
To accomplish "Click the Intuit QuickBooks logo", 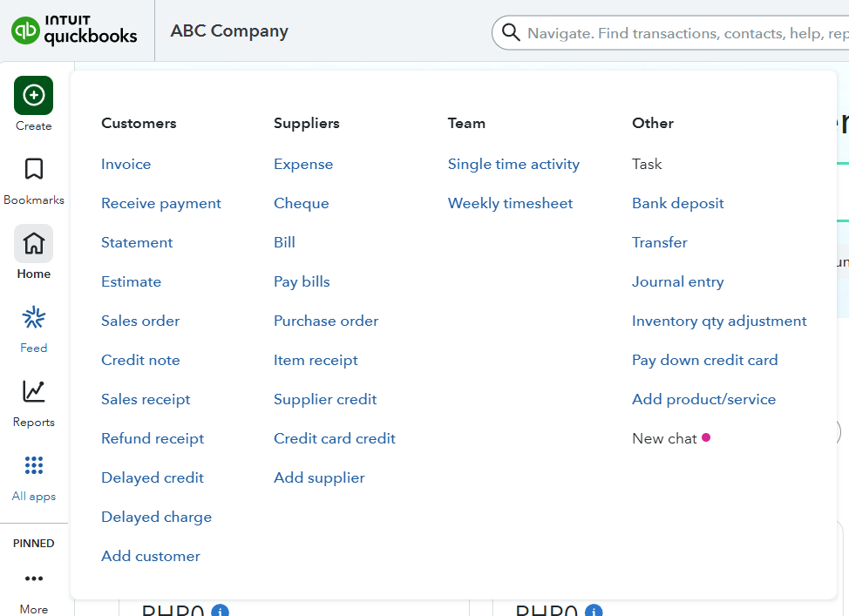I will click(x=74, y=30).
